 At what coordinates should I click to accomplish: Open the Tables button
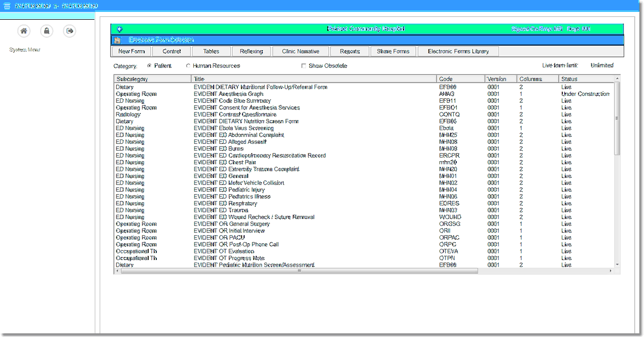[x=211, y=51]
